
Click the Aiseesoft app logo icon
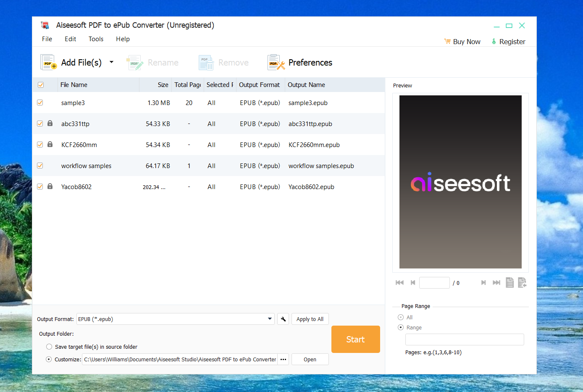tap(45, 25)
